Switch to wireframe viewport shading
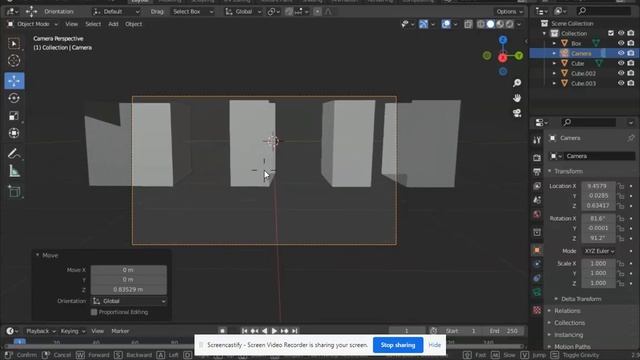Viewport: 640px width, 360px height. tap(481, 24)
